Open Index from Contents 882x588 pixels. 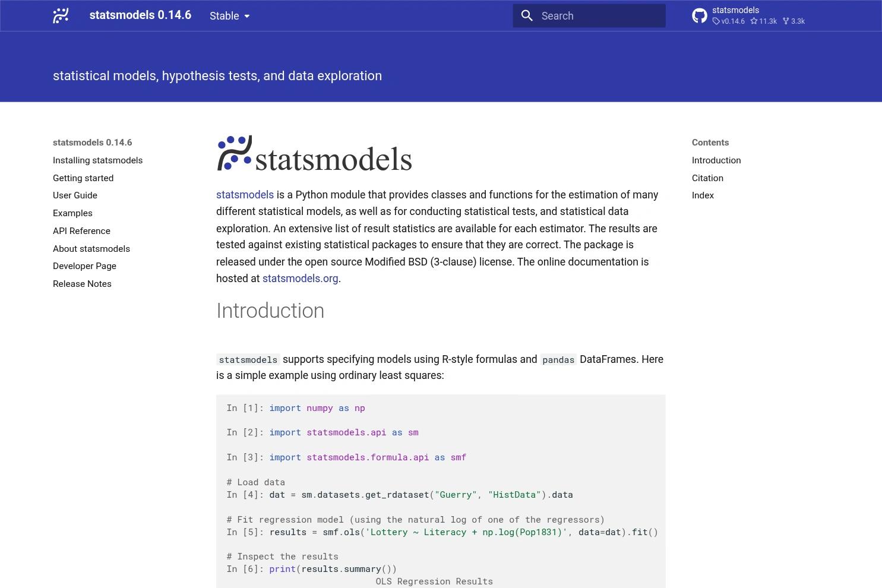[703, 195]
